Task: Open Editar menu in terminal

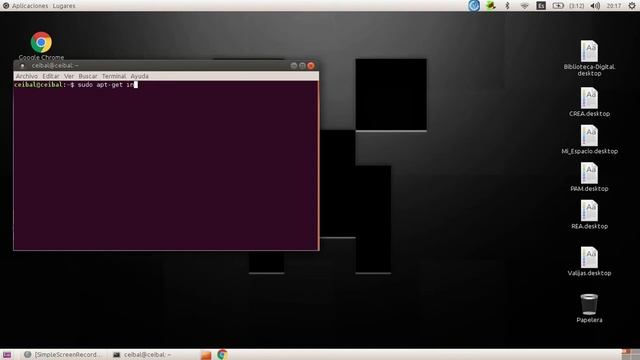Action: click(51, 76)
